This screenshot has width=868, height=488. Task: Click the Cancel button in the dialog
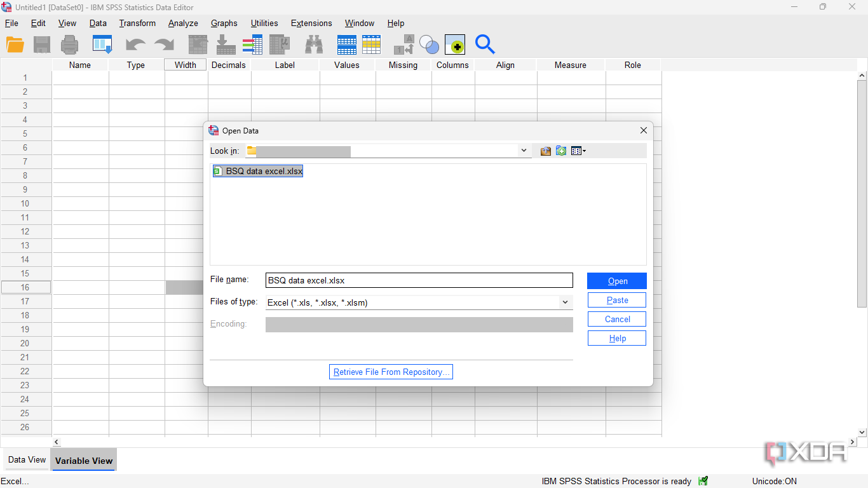617,319
